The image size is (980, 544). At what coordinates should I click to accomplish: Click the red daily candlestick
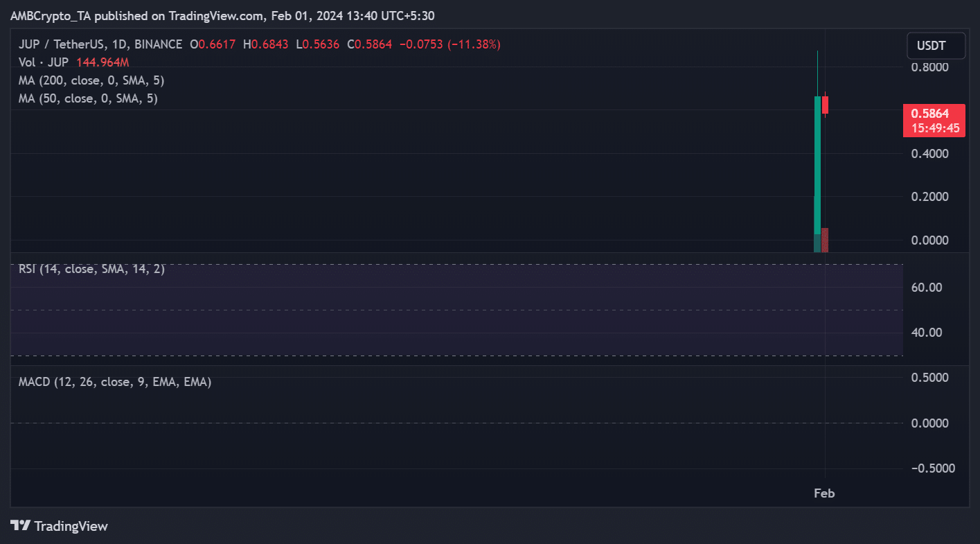point(825,105)
